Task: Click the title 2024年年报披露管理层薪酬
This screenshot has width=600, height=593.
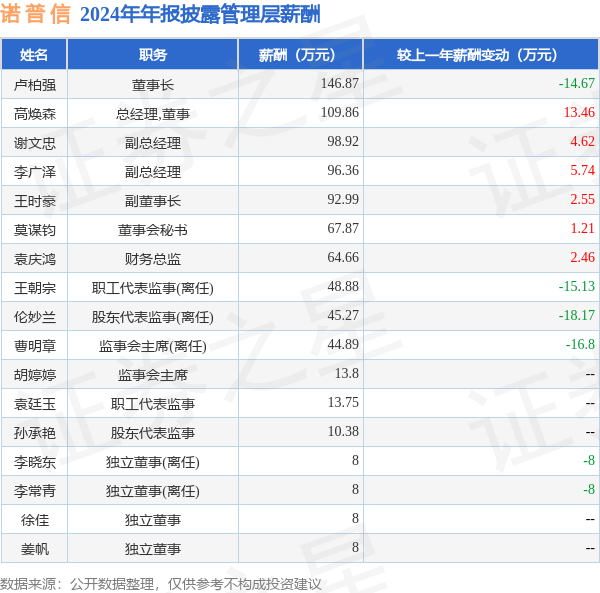Action: tap(200, 15)
